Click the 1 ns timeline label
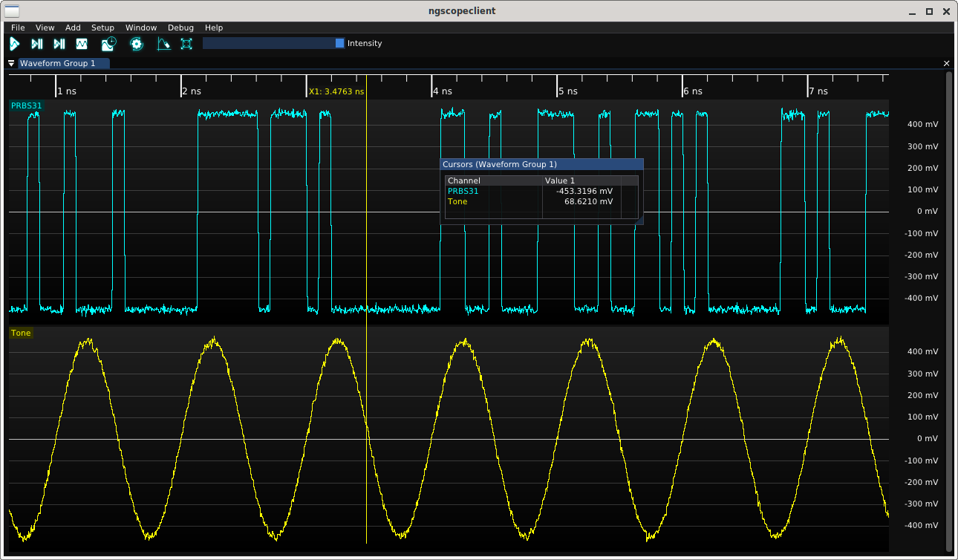Viewport: 958px width, 560px height. point(67,91)
